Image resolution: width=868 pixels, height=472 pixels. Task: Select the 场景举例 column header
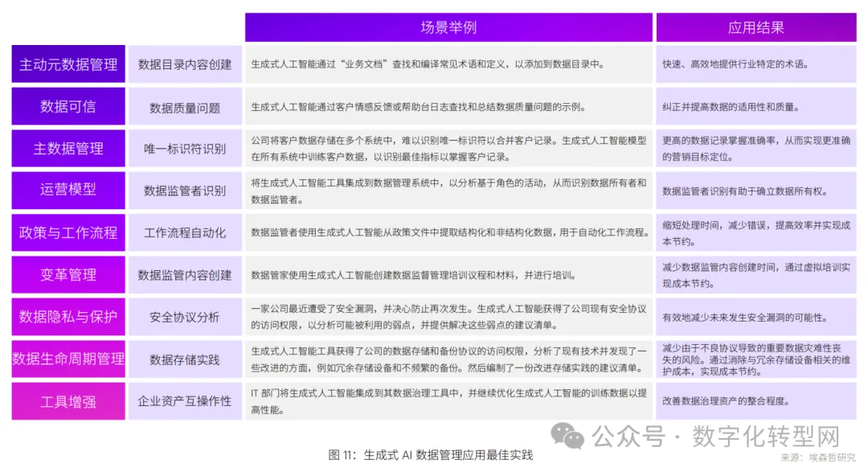point(448,27)
